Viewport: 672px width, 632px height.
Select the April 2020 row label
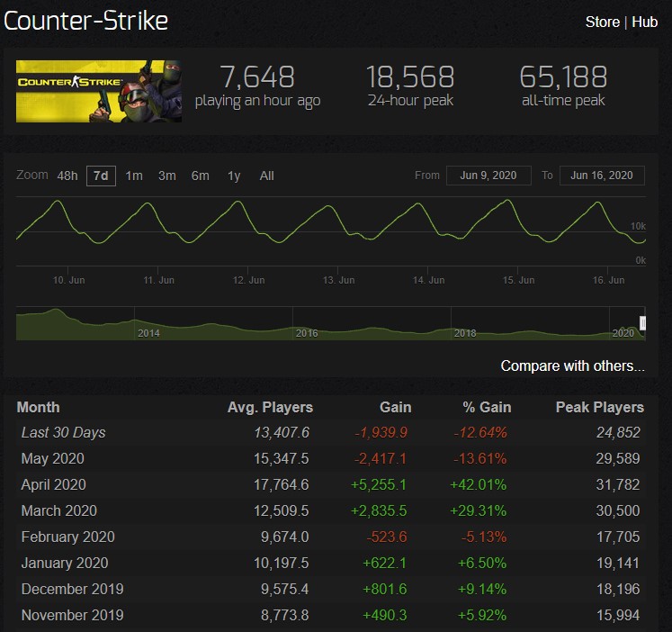tap(54, 485)
